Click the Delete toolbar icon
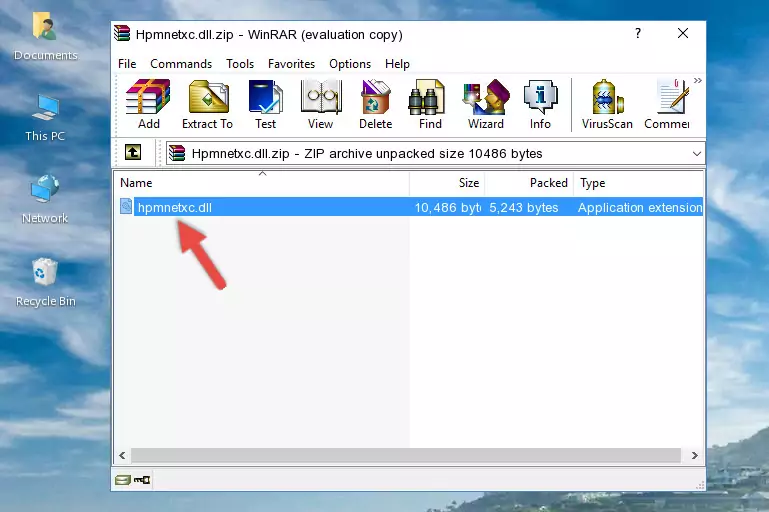 pos(376,104)
